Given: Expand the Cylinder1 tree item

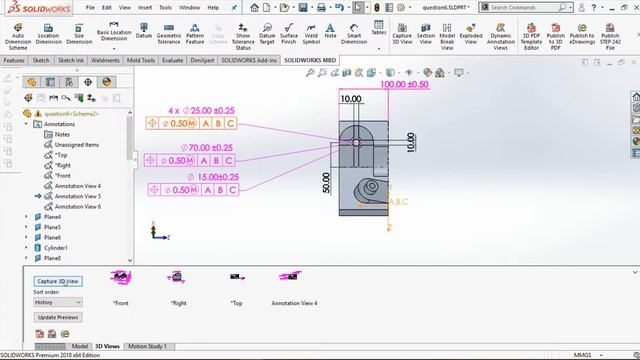Looking at the screenshot, I should click(x=26, y=247).
